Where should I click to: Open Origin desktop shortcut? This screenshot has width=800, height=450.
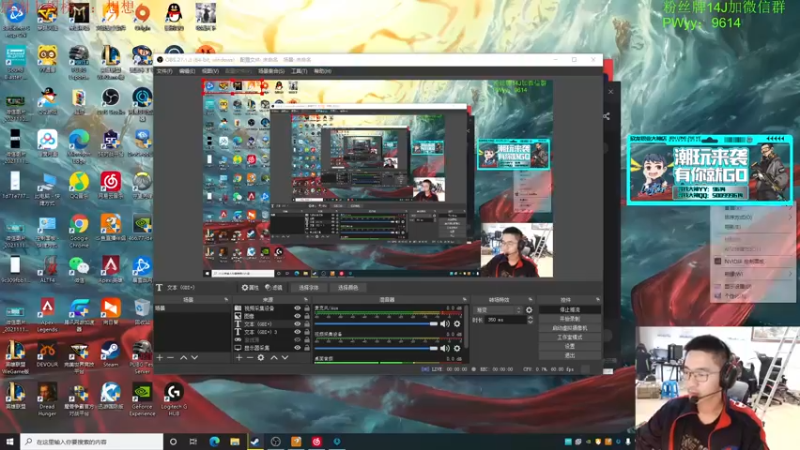pyautogui.click(x=142, y=17)
